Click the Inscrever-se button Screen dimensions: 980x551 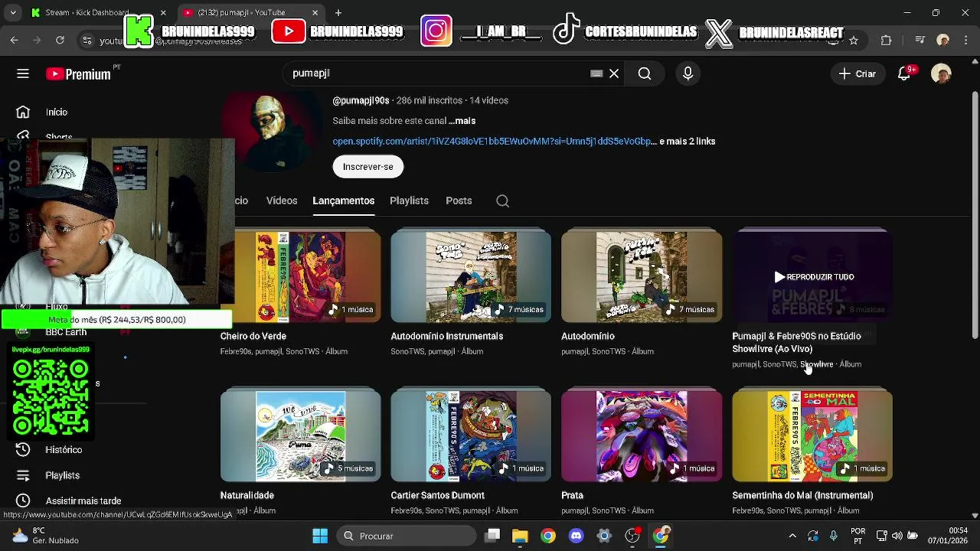367,167
